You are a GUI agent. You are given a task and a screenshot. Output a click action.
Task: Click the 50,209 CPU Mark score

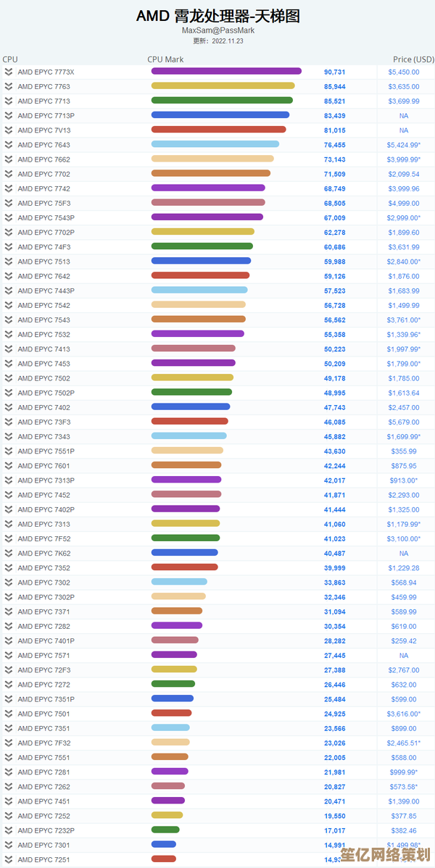[335, 364]
